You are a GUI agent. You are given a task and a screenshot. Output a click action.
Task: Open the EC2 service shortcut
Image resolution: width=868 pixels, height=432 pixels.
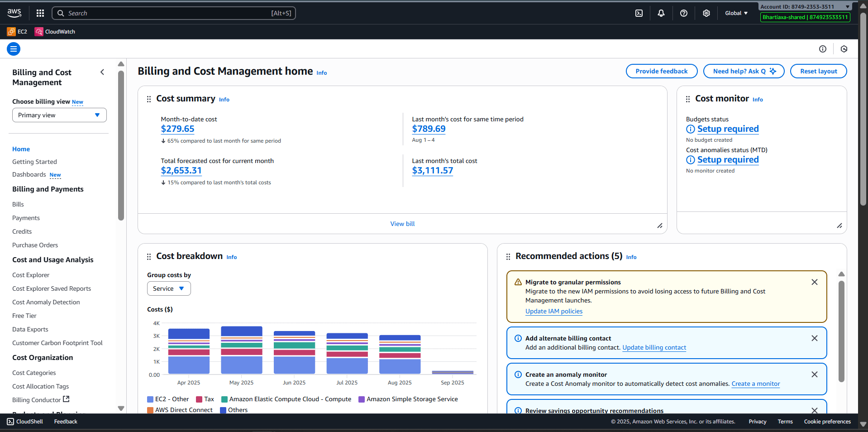17,32
